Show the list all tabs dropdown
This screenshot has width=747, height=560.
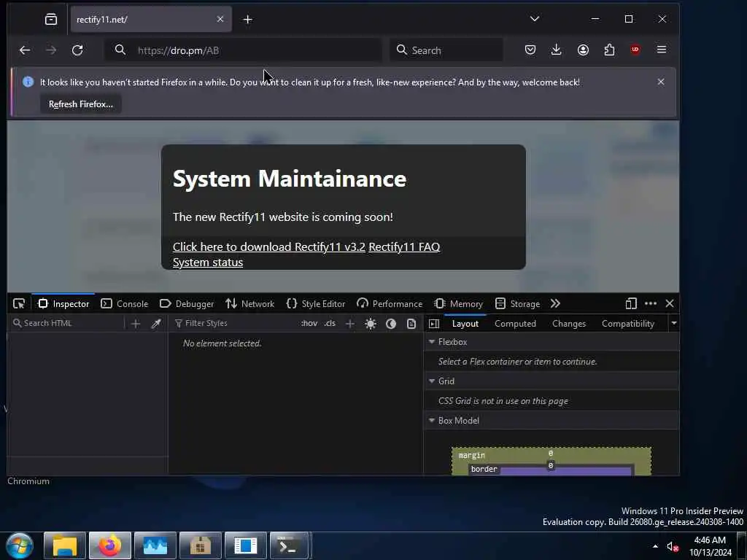pyautogui.click(x=535, y=19)
